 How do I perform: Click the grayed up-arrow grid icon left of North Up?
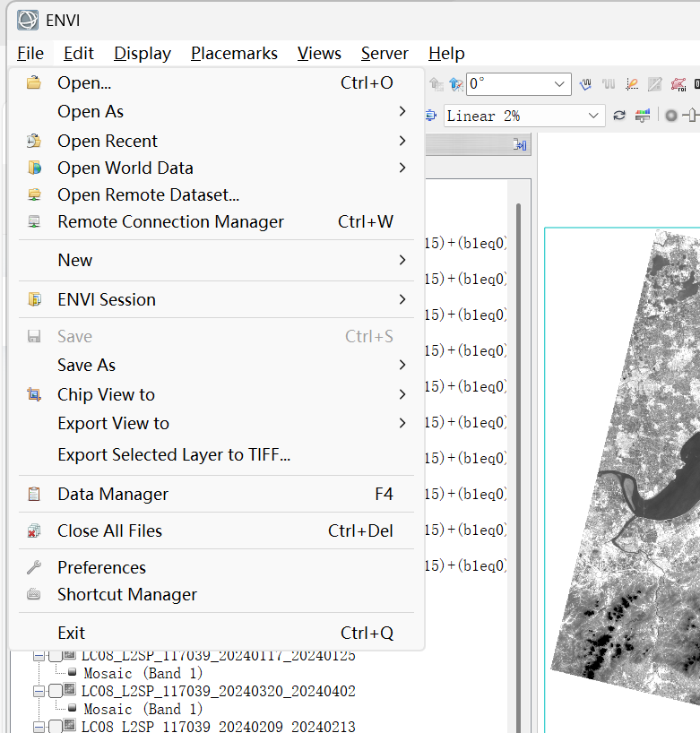tap(436, 84)
